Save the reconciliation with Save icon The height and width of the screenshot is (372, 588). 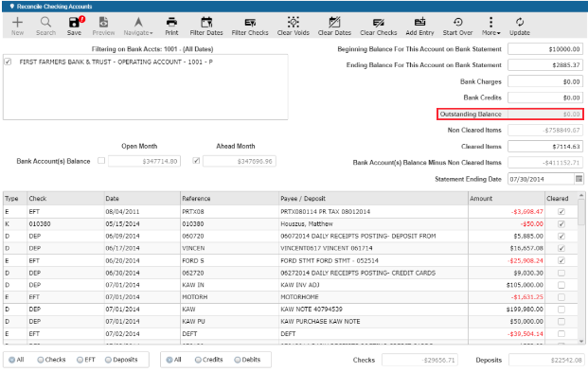pyautogui.click(x=75, y=26)
